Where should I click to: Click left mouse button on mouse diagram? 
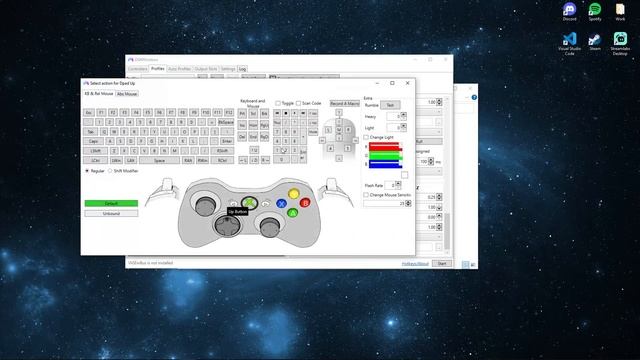(x=329, y=130)
